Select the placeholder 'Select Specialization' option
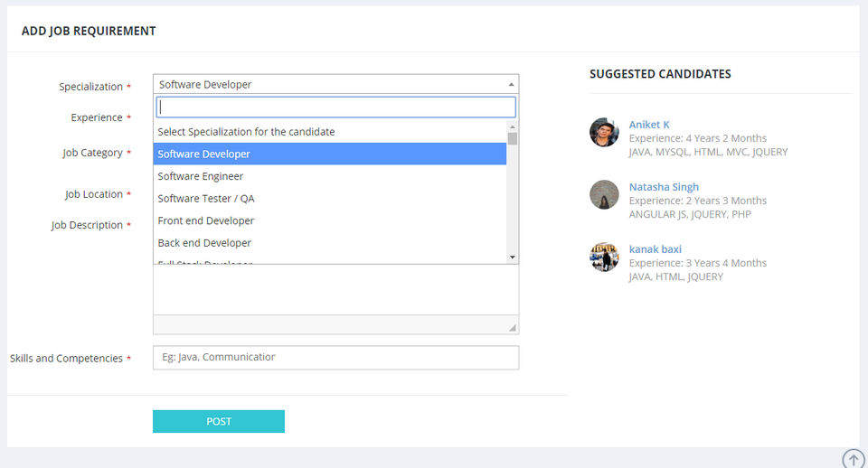This screenshot has width=868, height=468. [246, 132]
